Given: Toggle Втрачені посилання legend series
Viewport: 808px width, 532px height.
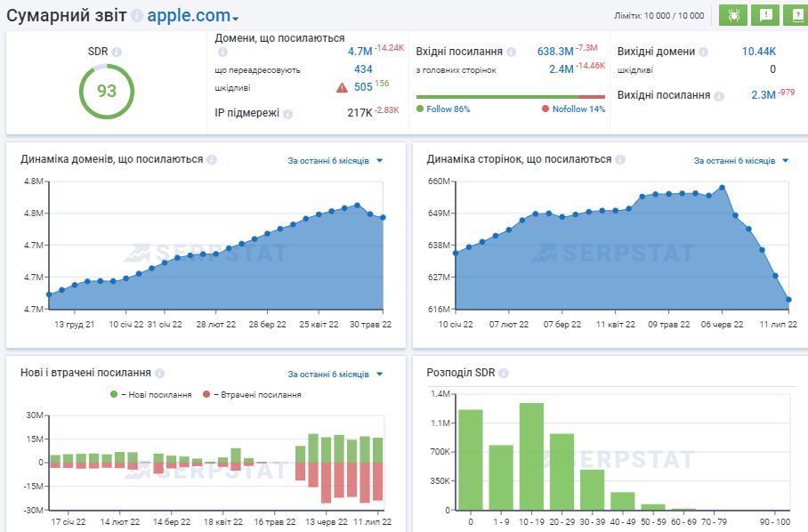Looking at the screenshot, I should [254, 394].
